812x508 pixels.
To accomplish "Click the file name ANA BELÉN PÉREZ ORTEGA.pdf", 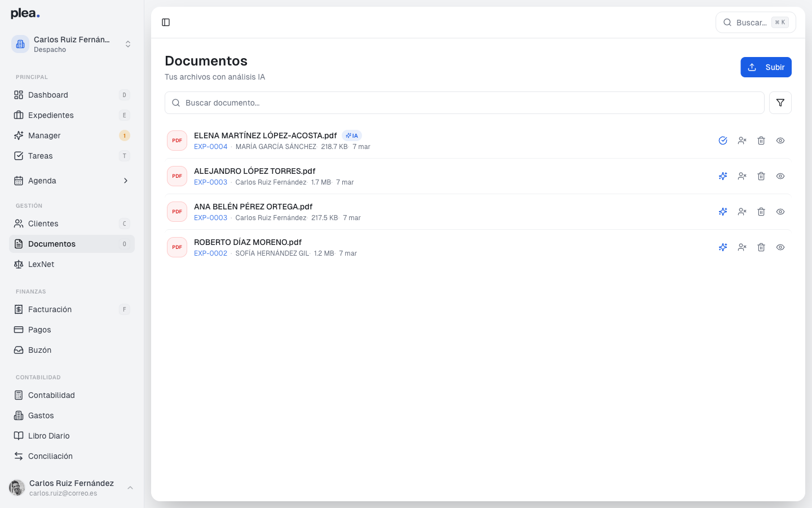I will coord(253,207).
